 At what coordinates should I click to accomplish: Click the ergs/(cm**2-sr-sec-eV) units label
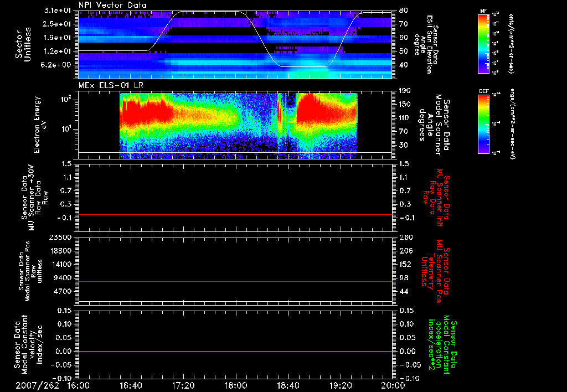point(513,123)
